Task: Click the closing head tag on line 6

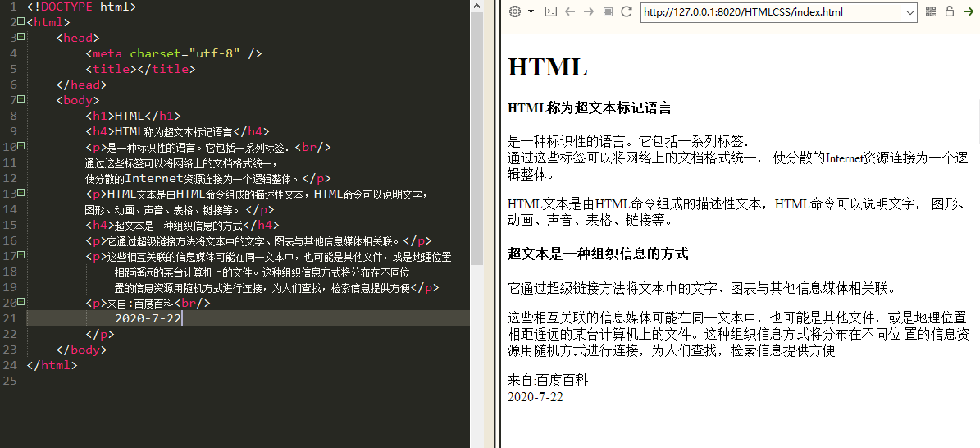Action: pyautogui.click(x=81, y=85)
